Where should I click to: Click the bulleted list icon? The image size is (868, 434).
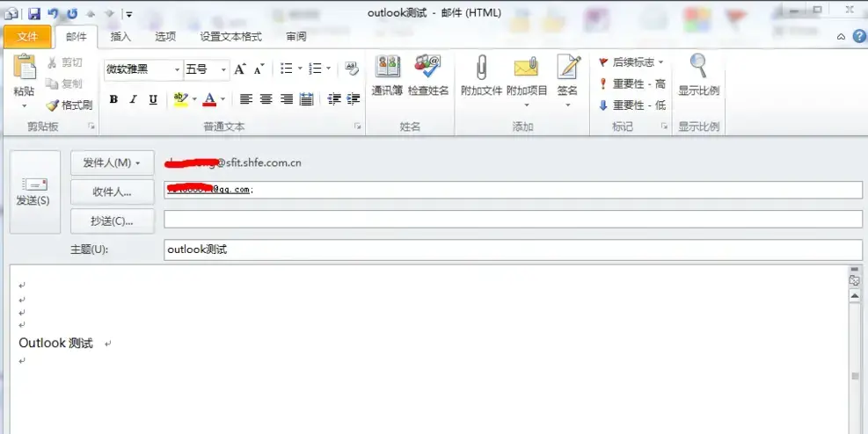coord(286,69)
